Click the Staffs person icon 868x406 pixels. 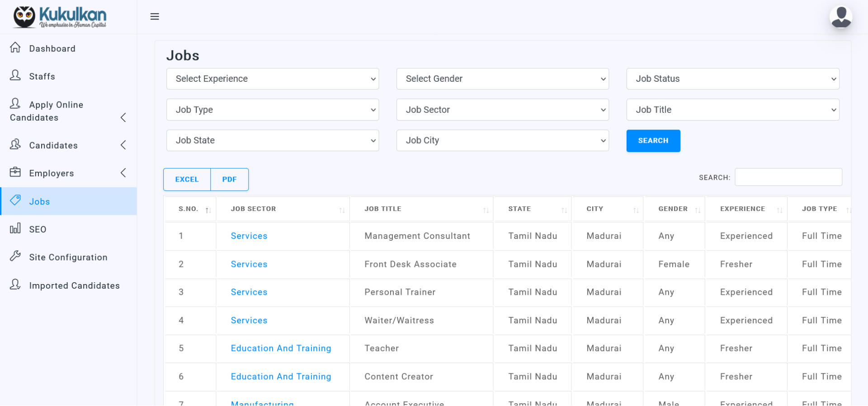point(15,75)
